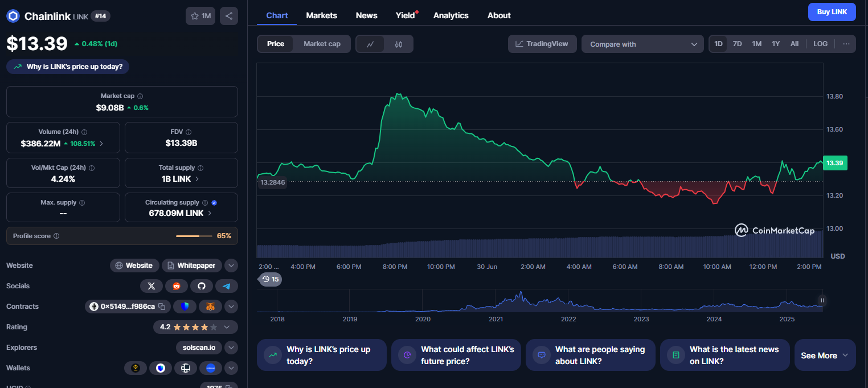Select the 7D chart time range

(737, 44)
